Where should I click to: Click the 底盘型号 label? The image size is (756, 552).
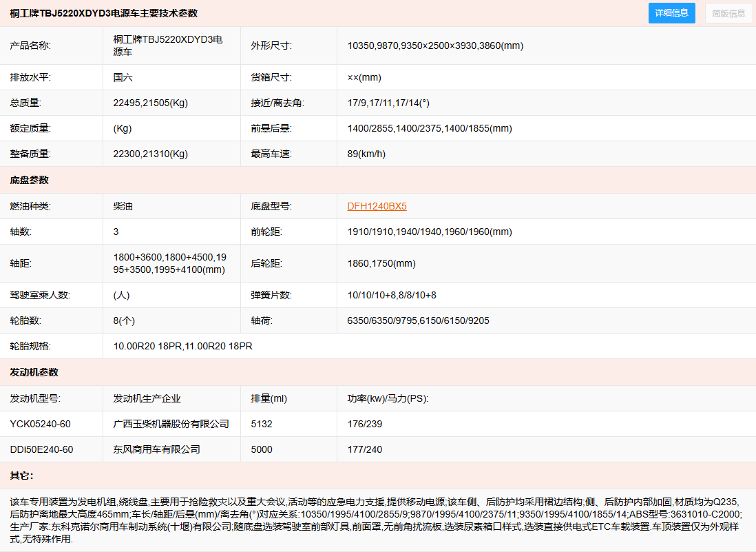[271, 206]
